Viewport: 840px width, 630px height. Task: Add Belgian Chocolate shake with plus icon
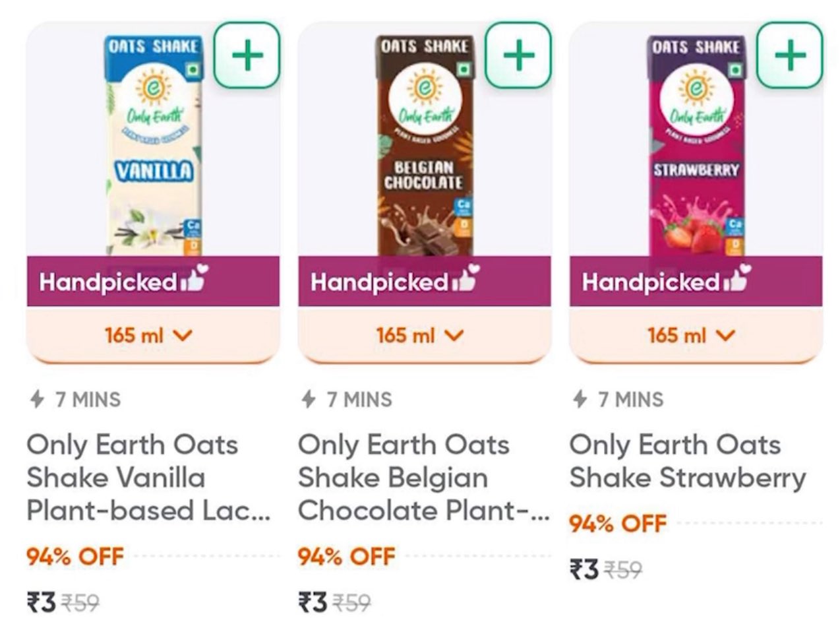pos(519,55)
